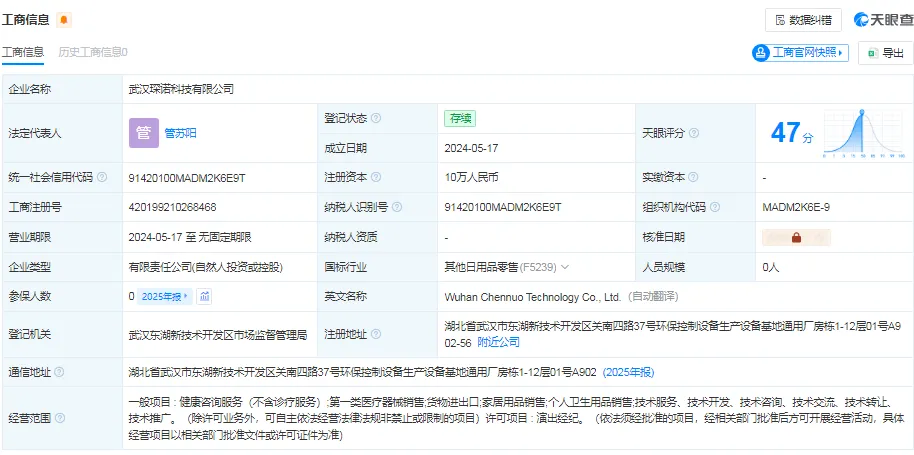The height and width of the screenshot is (455, 914).
Task: Click credit code 91420100MADM2K6E9T in 统一社会信用代码 row
Action: pyautogui.click(x=187, y=178)
